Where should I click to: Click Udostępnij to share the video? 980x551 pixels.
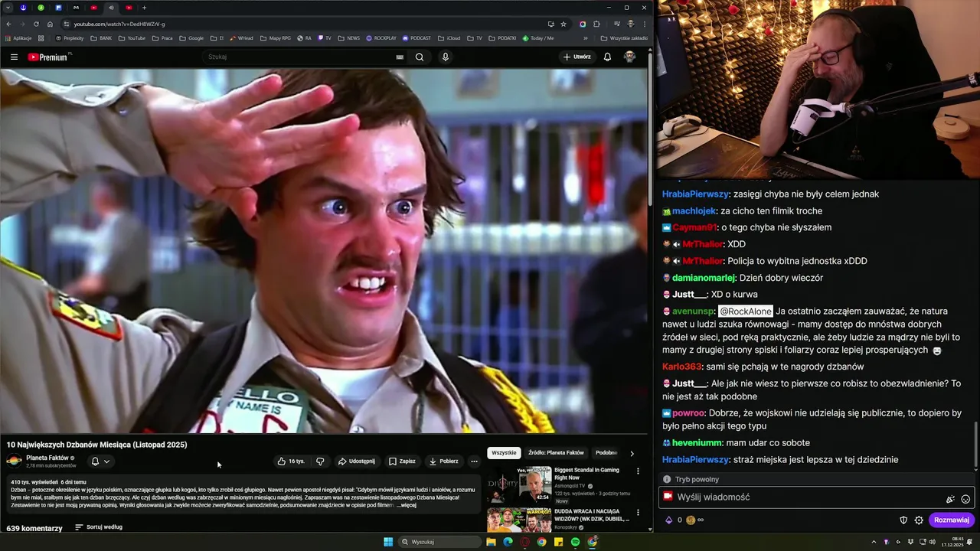coord(357,461)
